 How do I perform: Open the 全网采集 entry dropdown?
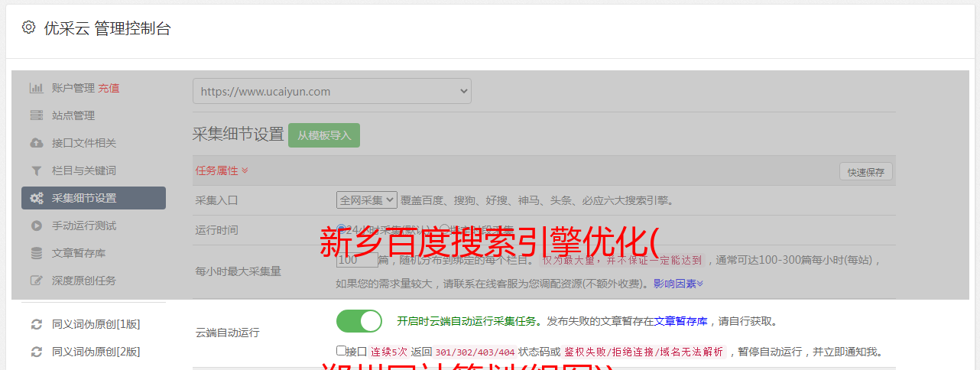click(367, 200)
